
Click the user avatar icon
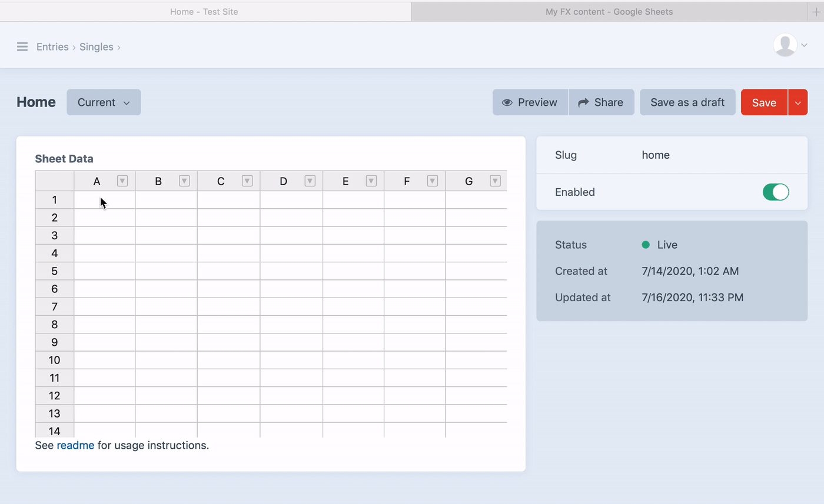coord(785,45)
